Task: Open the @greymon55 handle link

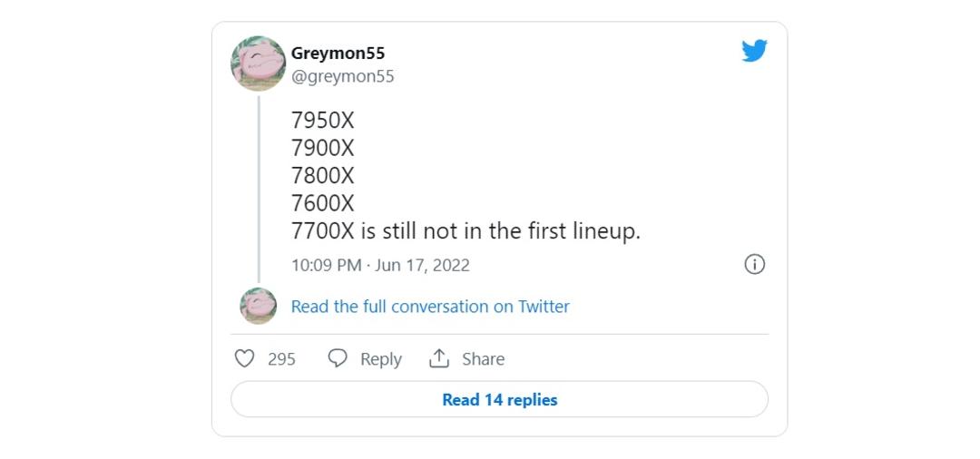Action: coord(342,77)
